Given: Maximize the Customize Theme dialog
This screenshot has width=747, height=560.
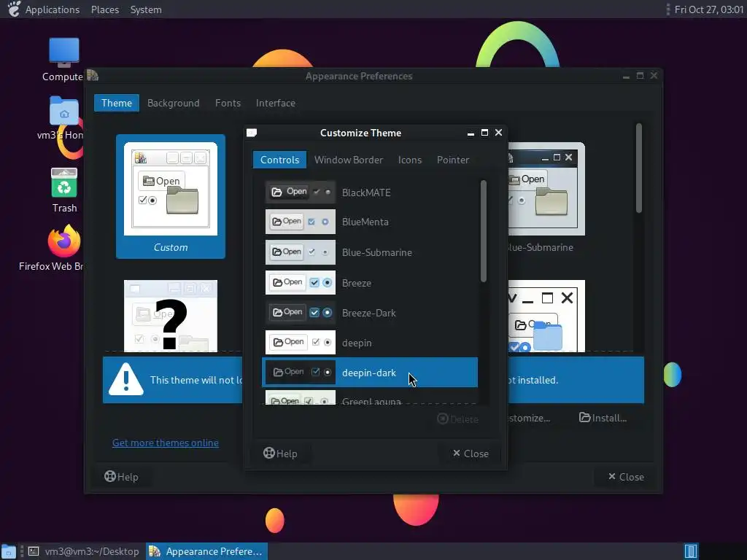Looking at the screenshot, I should [484, 133].
